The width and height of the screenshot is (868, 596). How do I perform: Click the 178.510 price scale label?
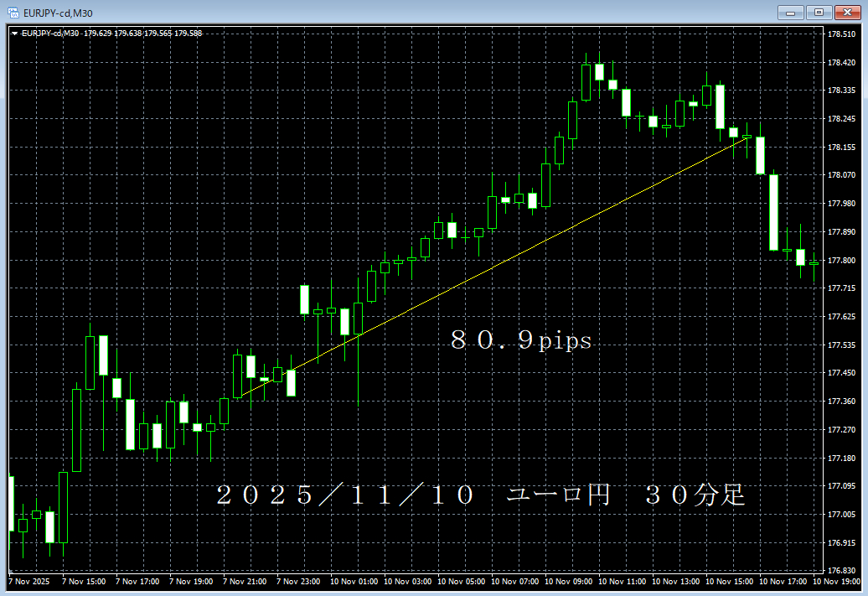(841, 34)
